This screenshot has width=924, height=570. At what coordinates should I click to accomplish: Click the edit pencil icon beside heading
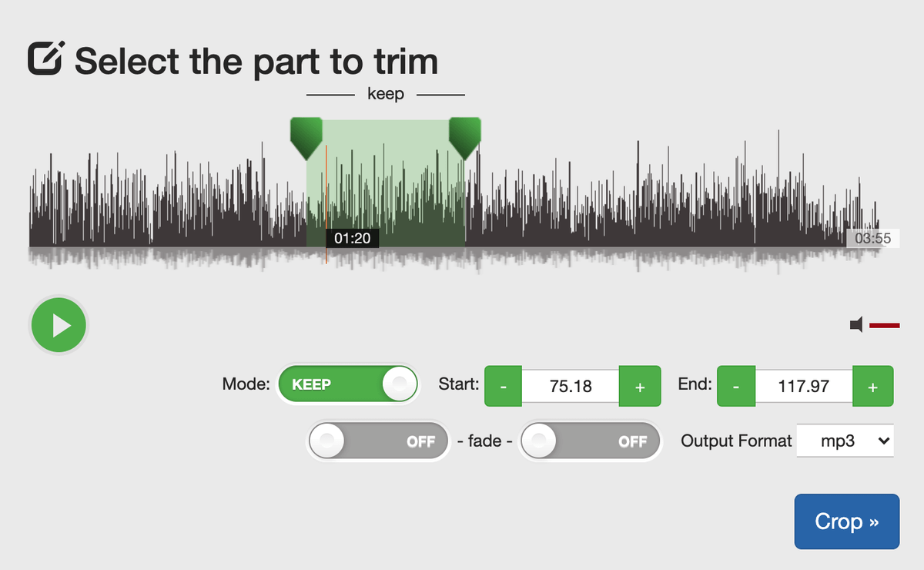[x=46, y=58]
